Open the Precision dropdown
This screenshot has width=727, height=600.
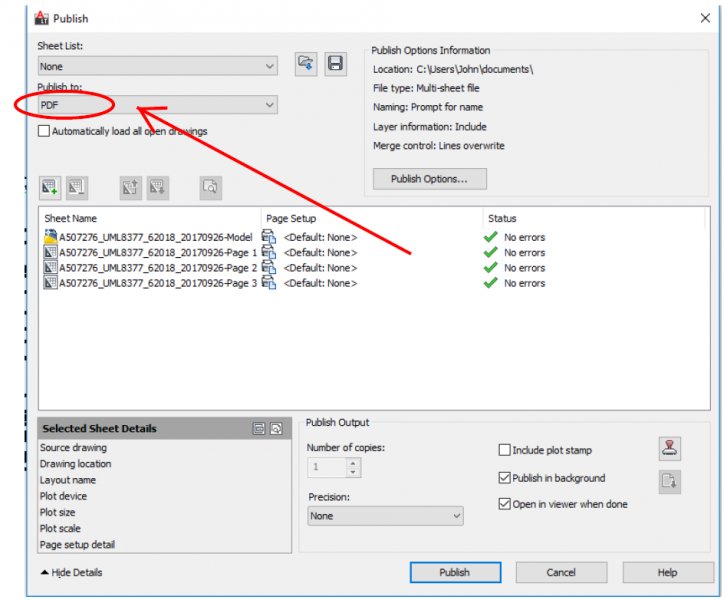385,516
